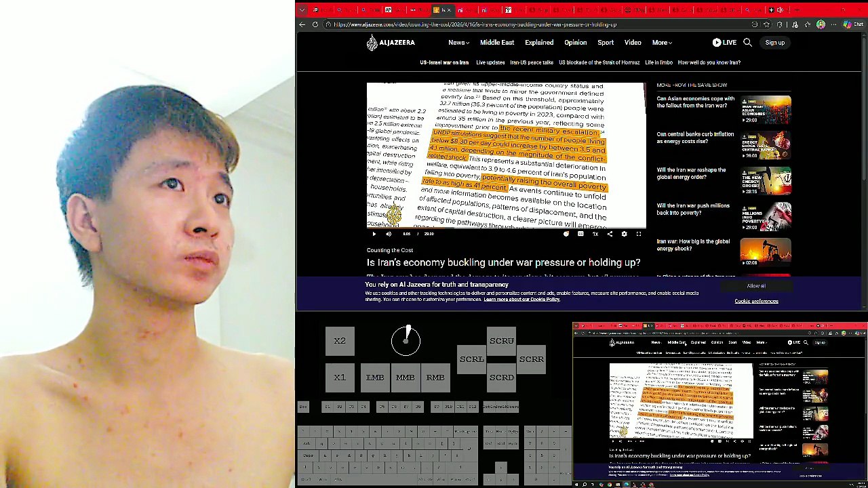
Task: Open the Opinion section
Action: tap(575, 43)
